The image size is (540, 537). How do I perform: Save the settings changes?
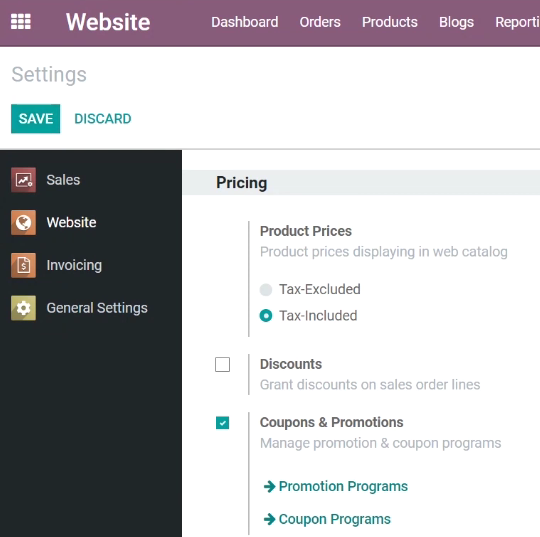(x=35, y=119)
